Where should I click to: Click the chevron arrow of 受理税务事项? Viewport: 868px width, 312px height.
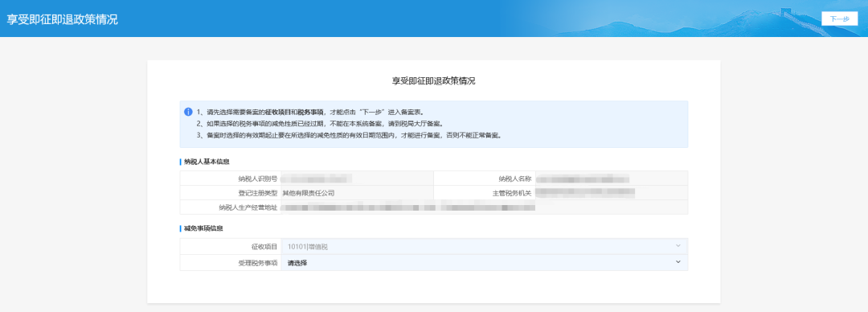678,262
